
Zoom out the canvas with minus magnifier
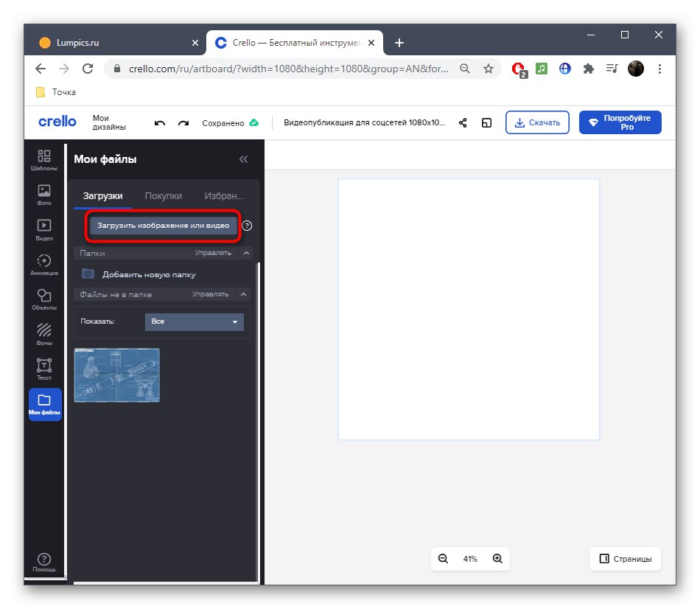point(443,559)
